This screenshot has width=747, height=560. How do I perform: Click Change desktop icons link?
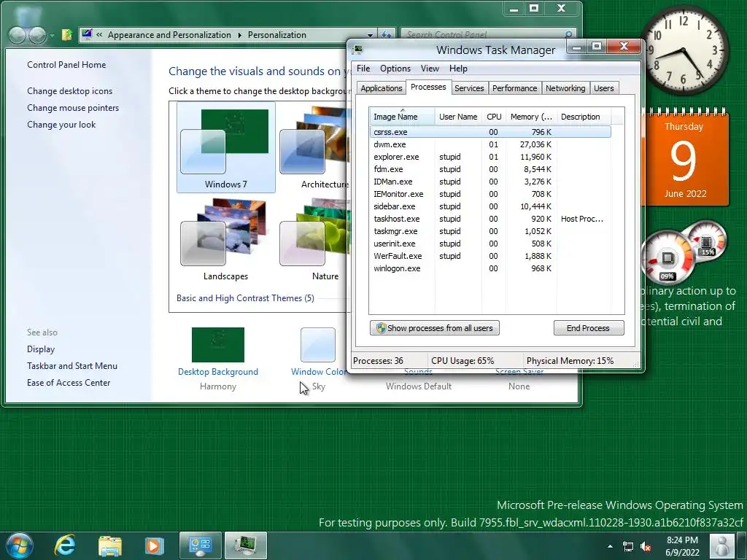click(x=69, y=91)
